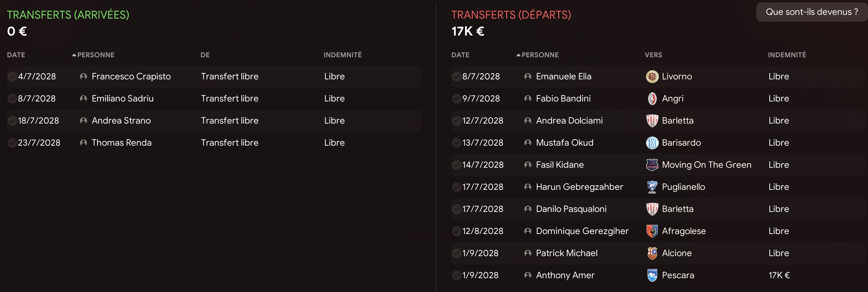Click the Livorno club crest
868x292 pixels.
click(652, 77)
